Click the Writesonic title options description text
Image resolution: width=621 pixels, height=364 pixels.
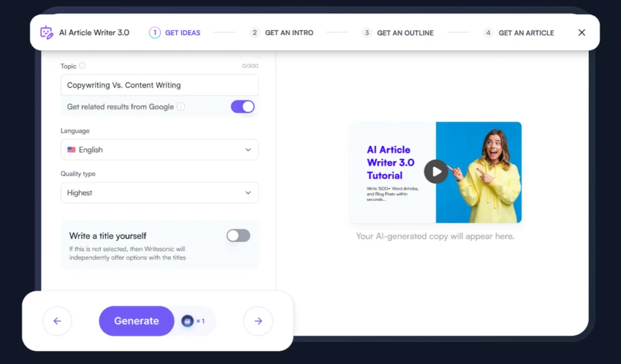point(127,253)
